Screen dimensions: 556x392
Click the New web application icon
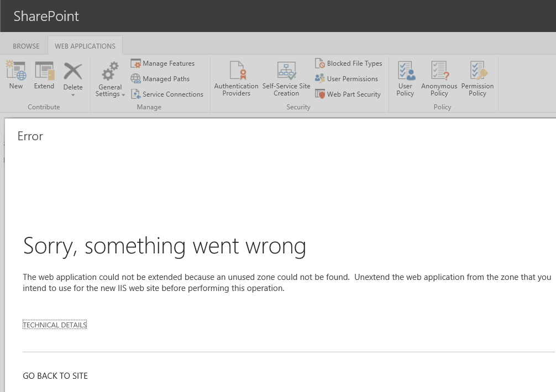pos(16,70)
